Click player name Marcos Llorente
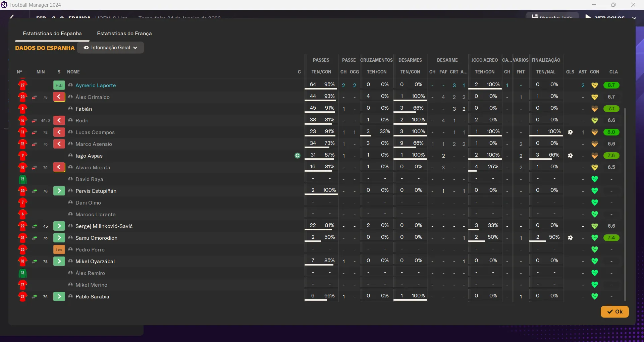 tap(96, 215)
